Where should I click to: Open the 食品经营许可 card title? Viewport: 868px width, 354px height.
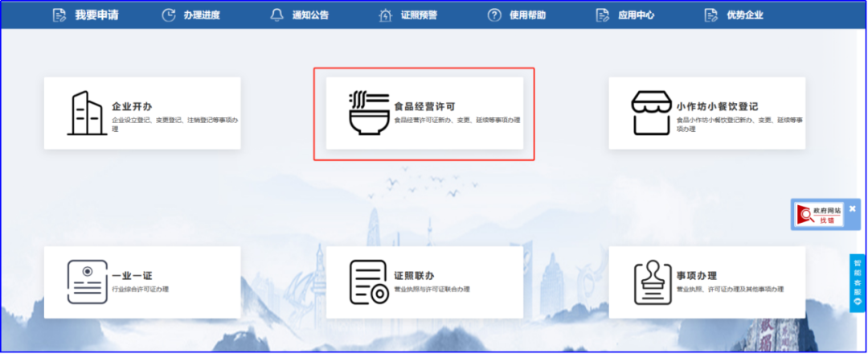coord(424,107)
